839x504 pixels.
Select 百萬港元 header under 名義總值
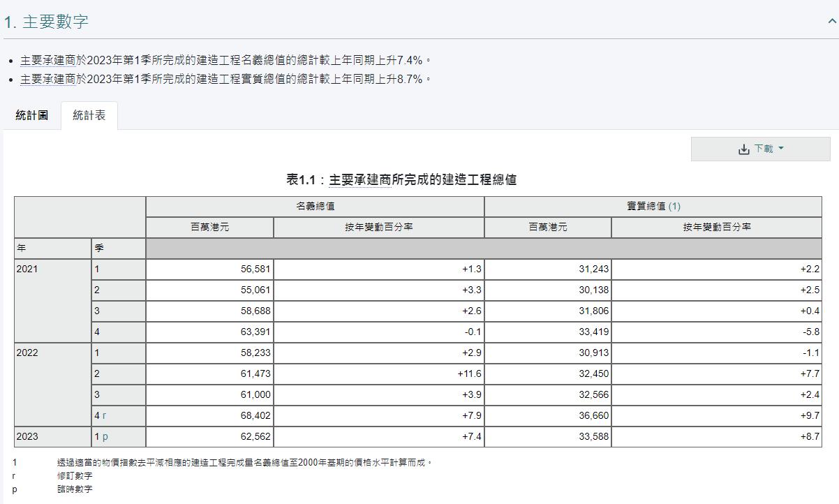click(209, 227)
